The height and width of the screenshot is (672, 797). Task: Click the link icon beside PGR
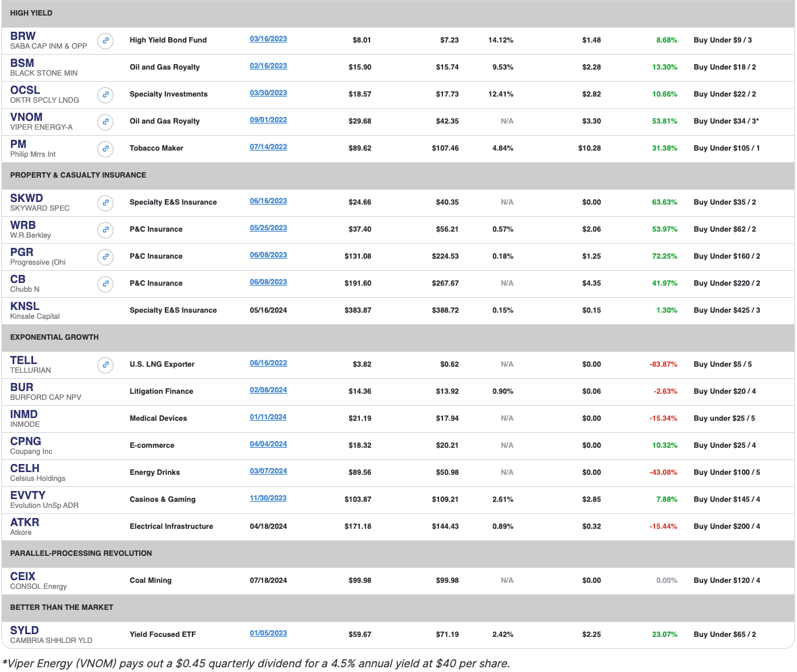click(x=105, y=257)
